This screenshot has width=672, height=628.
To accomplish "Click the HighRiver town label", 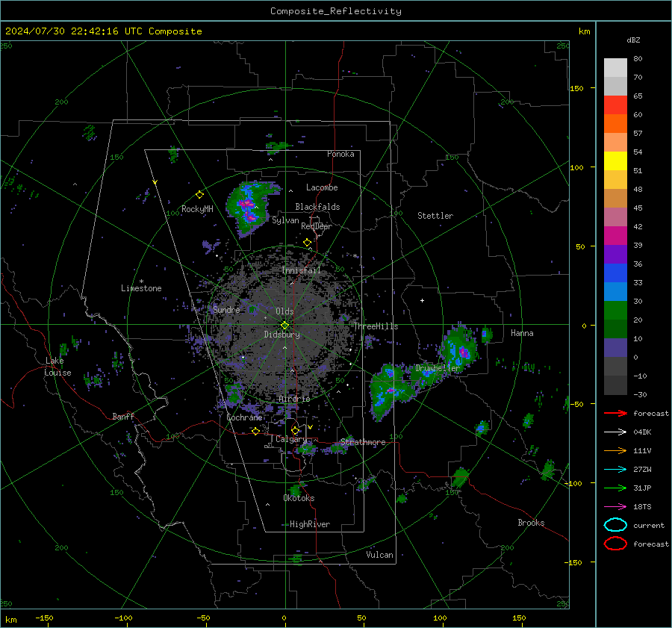I will click(309, 524).
